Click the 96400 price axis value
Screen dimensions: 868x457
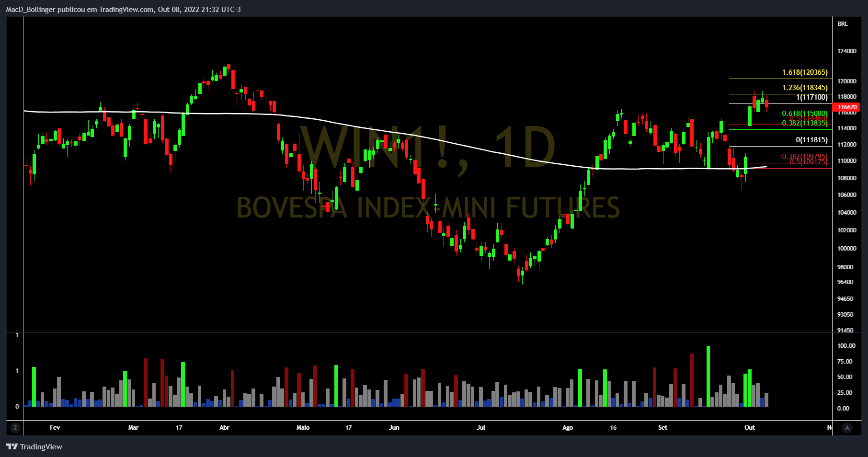[x=845, y=282]
